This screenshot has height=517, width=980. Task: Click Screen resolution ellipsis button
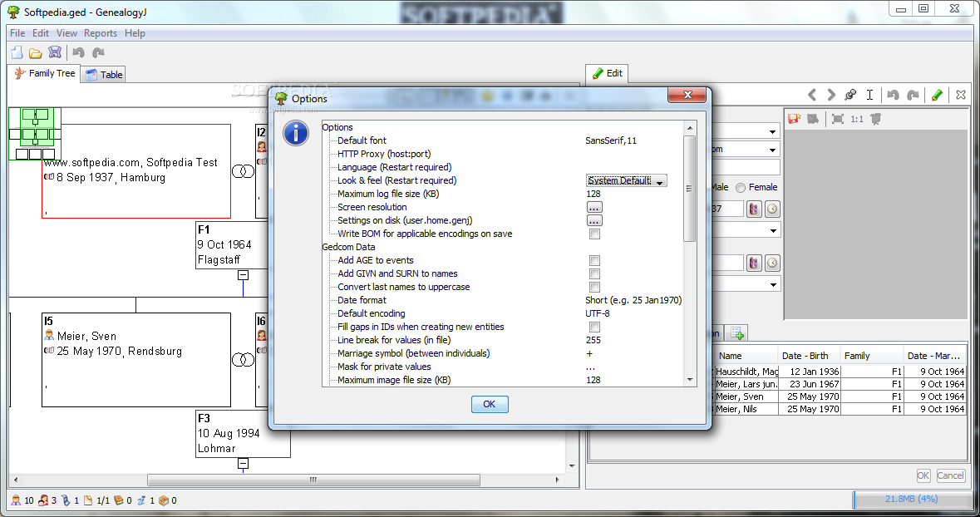tap(594, 207)
